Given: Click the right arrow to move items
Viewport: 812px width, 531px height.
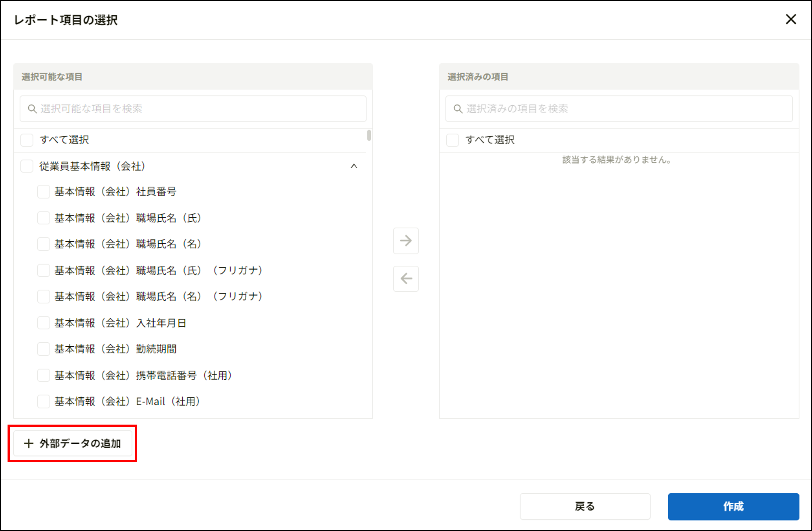Looking at the screenshot, I should pos(406,241).
